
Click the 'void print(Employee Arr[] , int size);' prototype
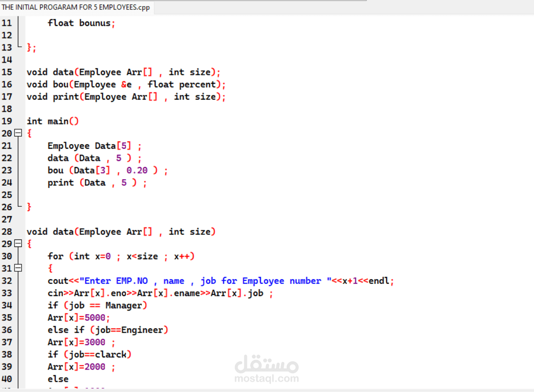point(126,97)
